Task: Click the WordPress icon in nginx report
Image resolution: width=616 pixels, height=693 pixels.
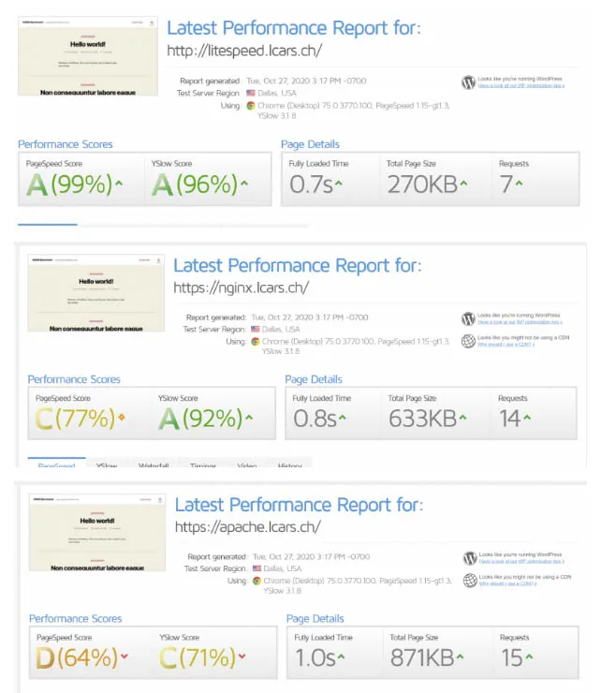Action: (x=468, y=318)
